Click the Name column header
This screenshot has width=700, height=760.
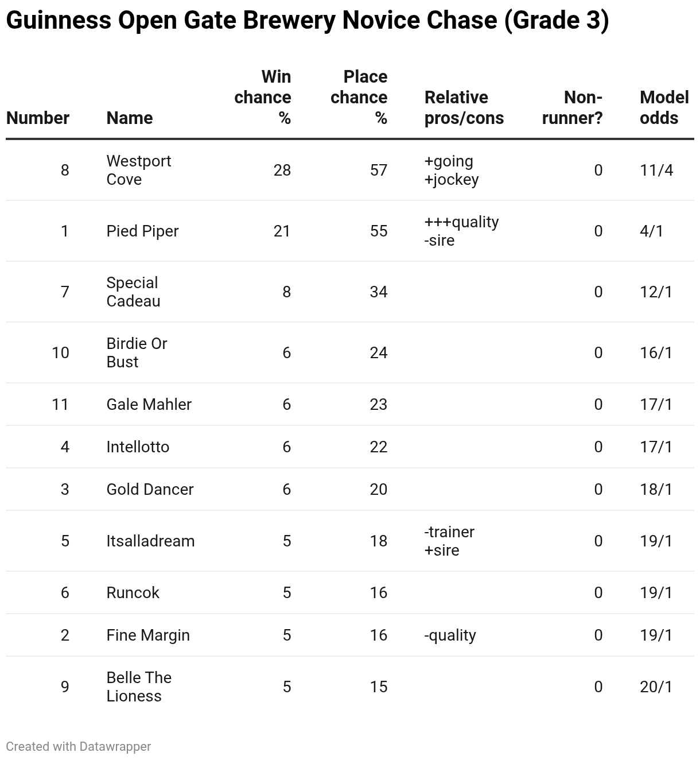[130, 118]
